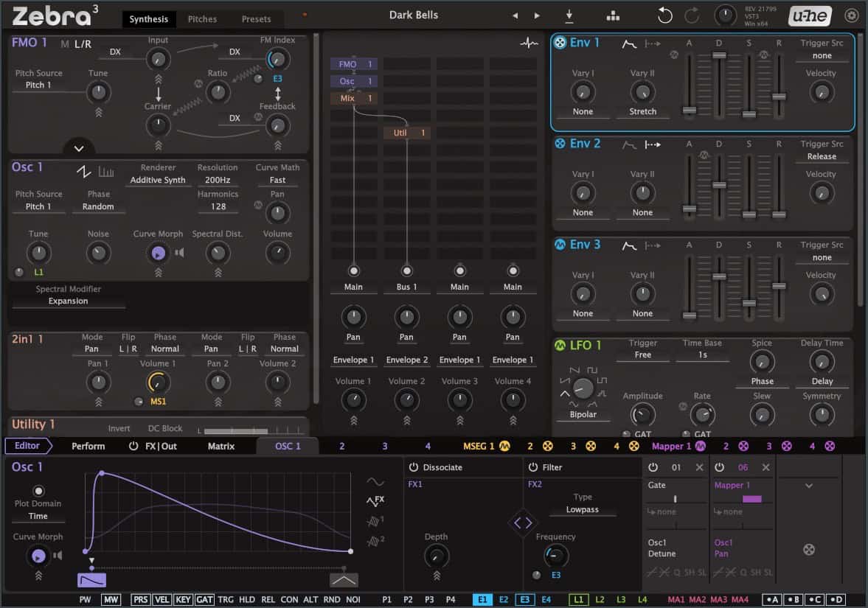
Task: Select the sine curve icon in editor
Action: (375, 482)
